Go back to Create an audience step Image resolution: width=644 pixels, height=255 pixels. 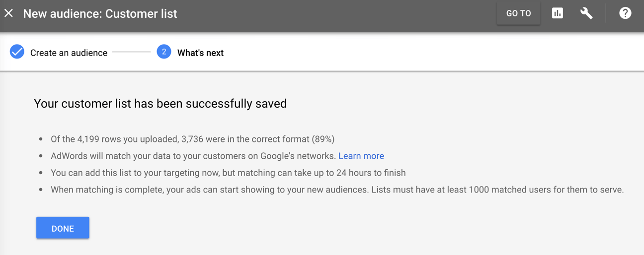69,53
